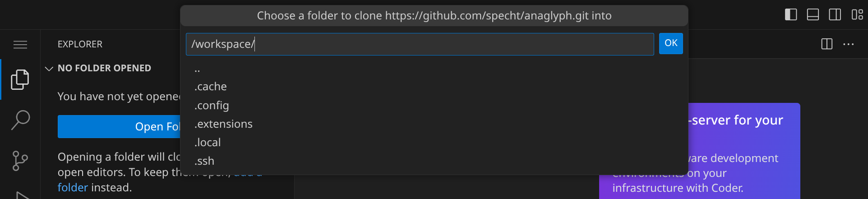The width and height of the screenshot is (868, 199).
Task: Toggle the bottom panel visibility
Action: pos(813,15)
